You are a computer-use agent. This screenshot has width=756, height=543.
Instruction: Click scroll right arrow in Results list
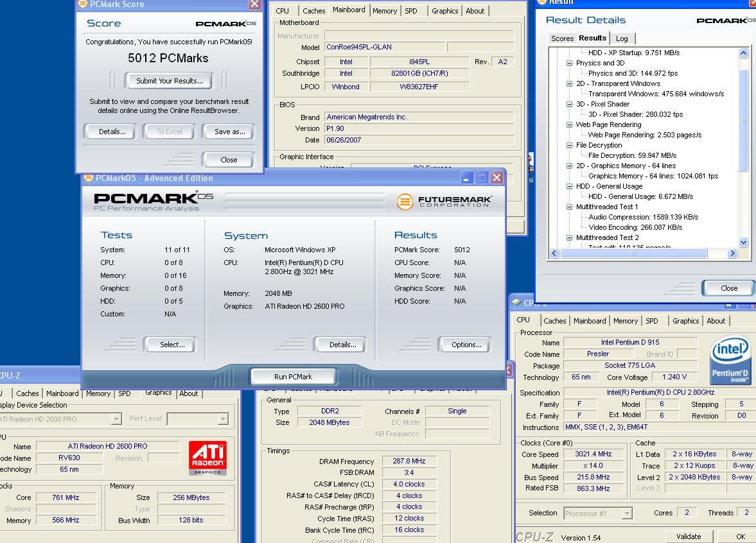point(733,254)
